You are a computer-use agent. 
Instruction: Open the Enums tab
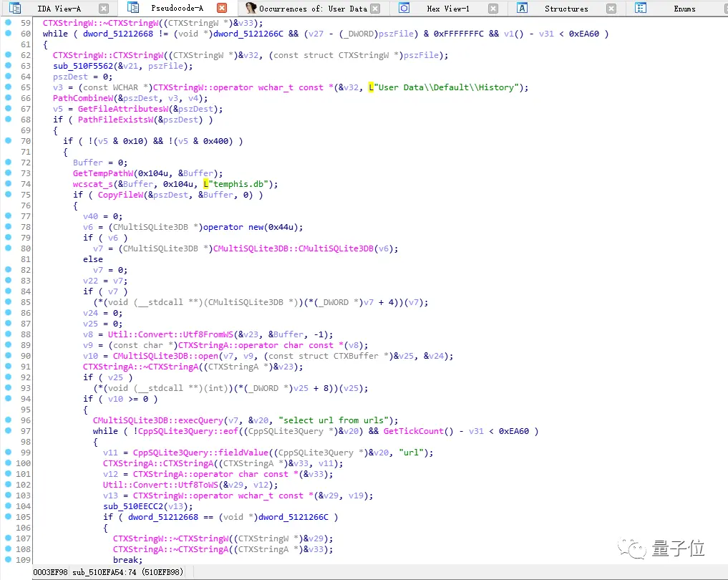click(x=684, y=9)
